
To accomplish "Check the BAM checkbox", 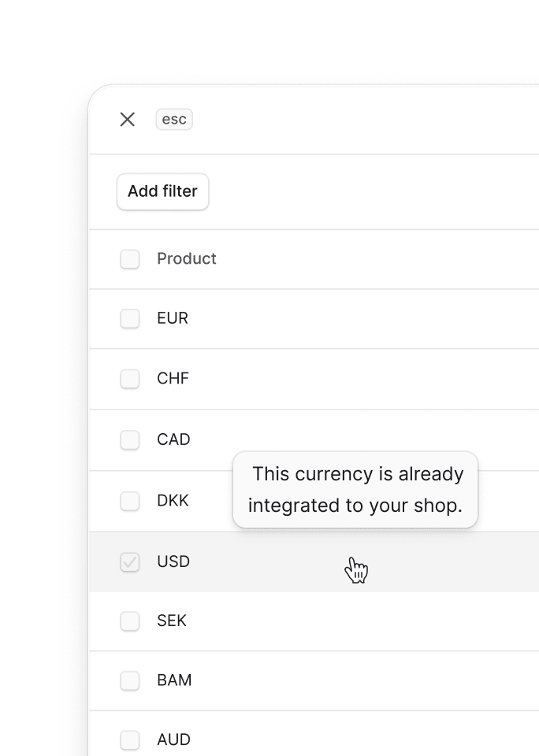I will click(130, 680).
